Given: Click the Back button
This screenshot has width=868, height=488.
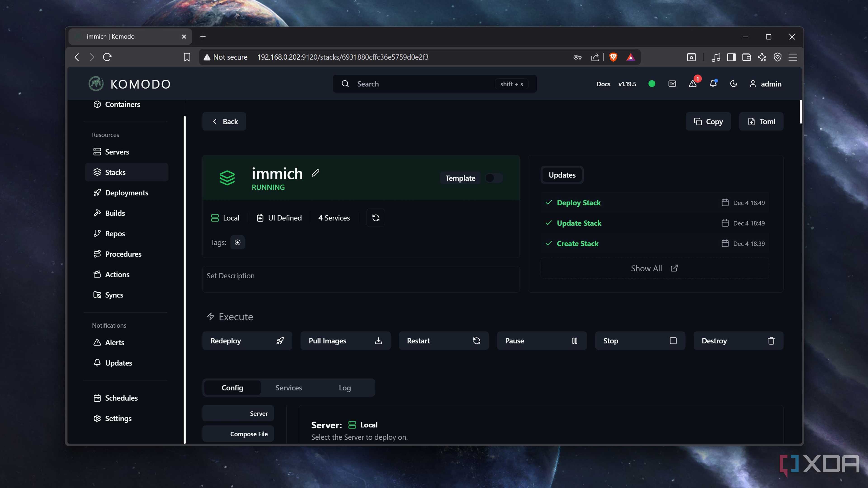Looking at the screenshot, I should [x=224, y=122].
